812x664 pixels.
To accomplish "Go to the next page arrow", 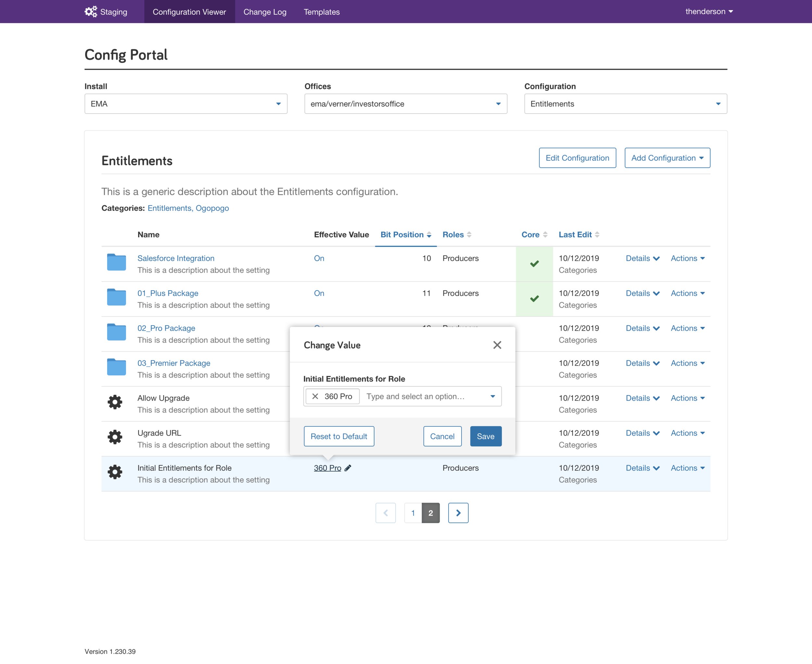I will (x=458, y=513).
